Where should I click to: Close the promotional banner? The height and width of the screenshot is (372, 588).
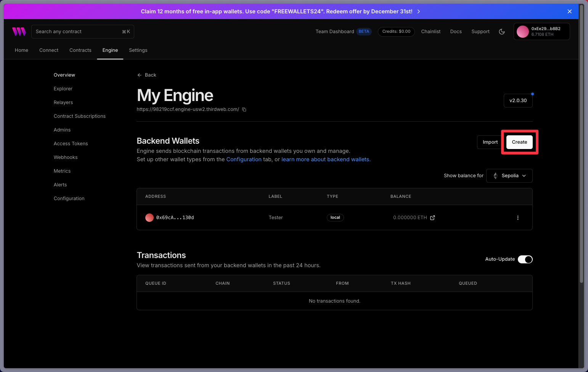[x=570, y=11]
